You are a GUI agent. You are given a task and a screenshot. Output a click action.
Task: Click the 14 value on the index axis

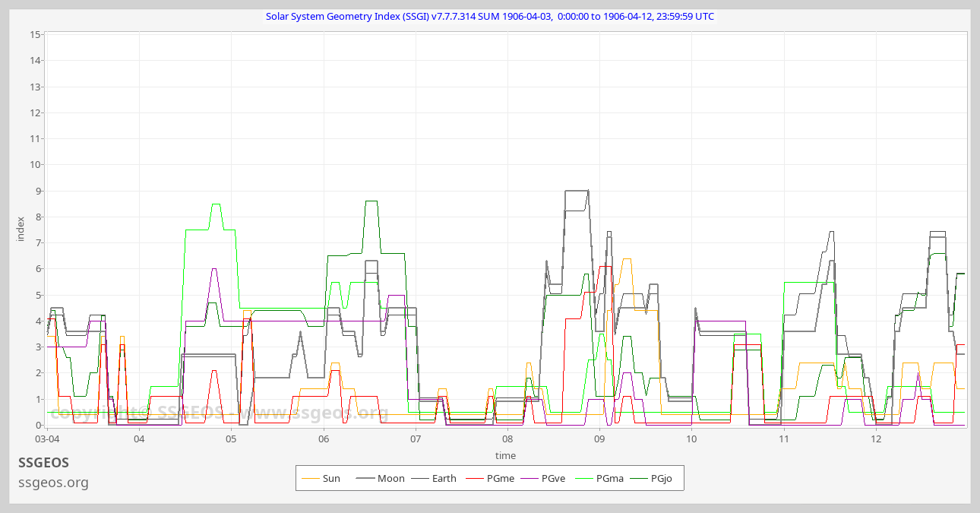click(35, 61)
